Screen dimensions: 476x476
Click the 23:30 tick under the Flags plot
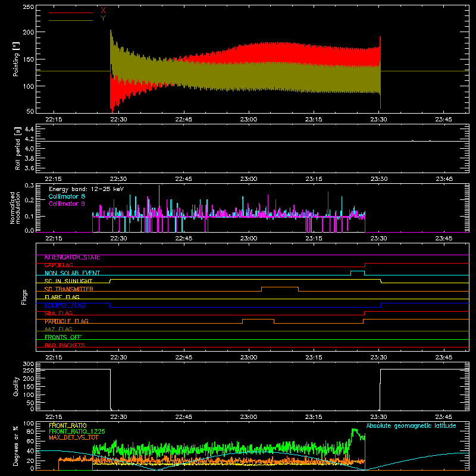[x=378, y=358]
